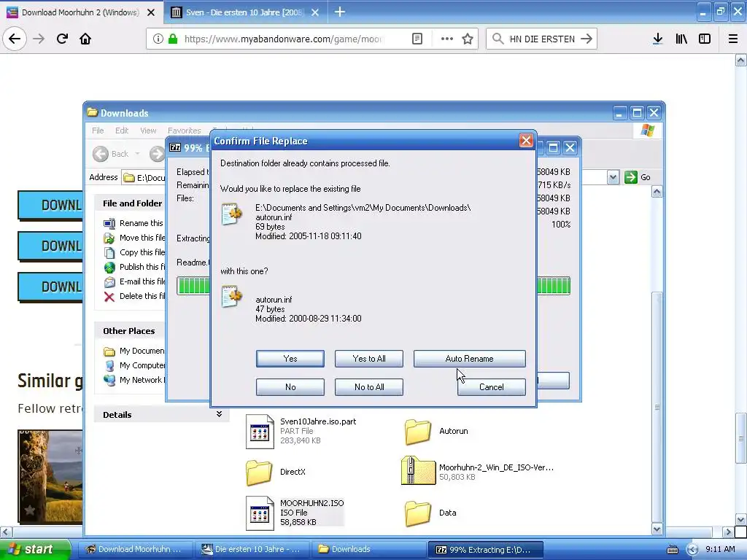Image resolution: width=747 pixels, height=560 pixels.
Task: Select MOORHUHN2.ISO file
Action: (295, 513)
